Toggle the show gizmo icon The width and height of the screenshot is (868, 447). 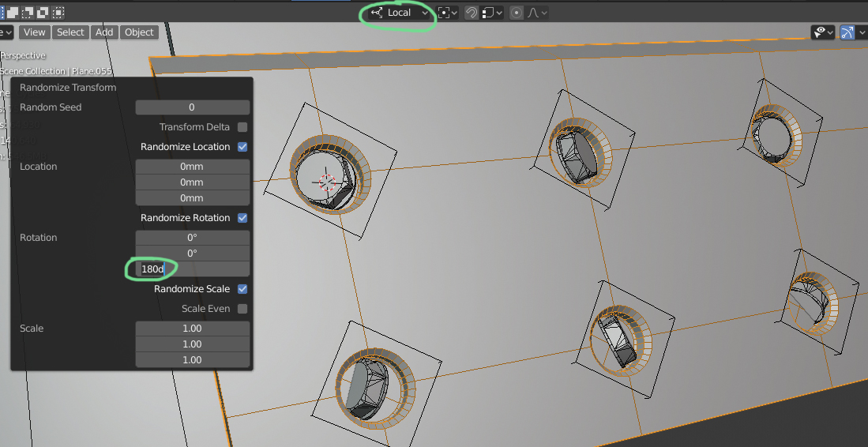847,32
